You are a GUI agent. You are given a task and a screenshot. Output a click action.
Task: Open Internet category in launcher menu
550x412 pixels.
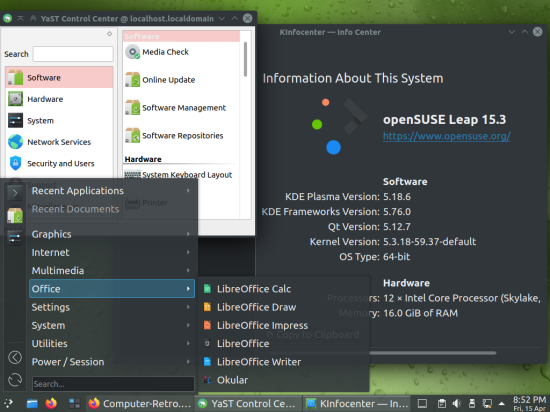point(112,252)
